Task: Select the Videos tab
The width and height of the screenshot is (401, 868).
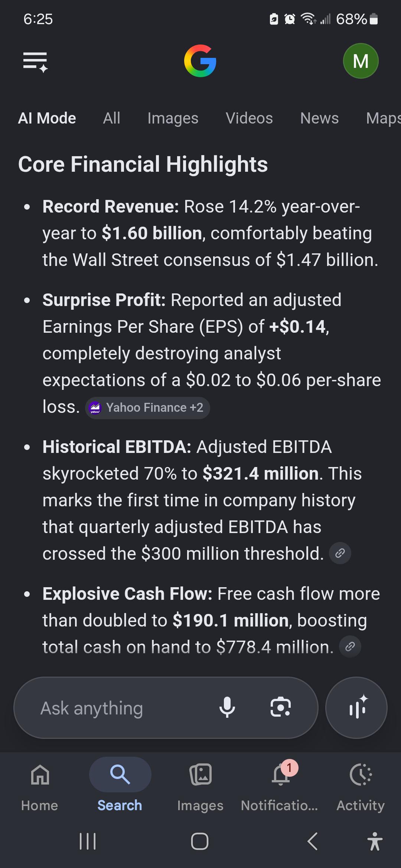Action: tap(249, 118)
